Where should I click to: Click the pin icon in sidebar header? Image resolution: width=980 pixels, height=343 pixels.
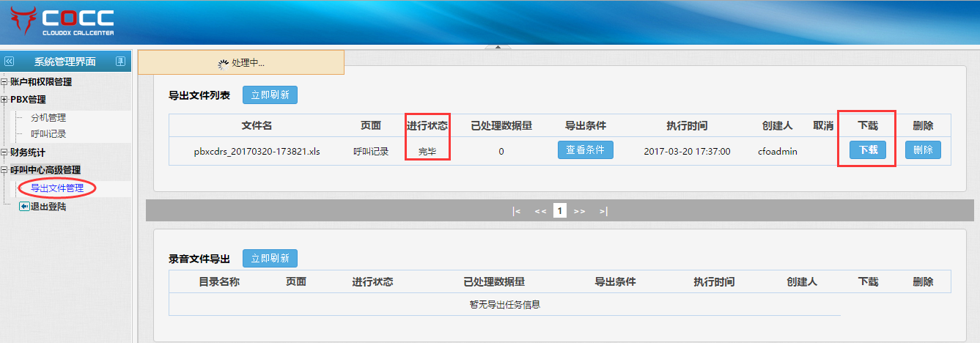click(x=120, y=62)
